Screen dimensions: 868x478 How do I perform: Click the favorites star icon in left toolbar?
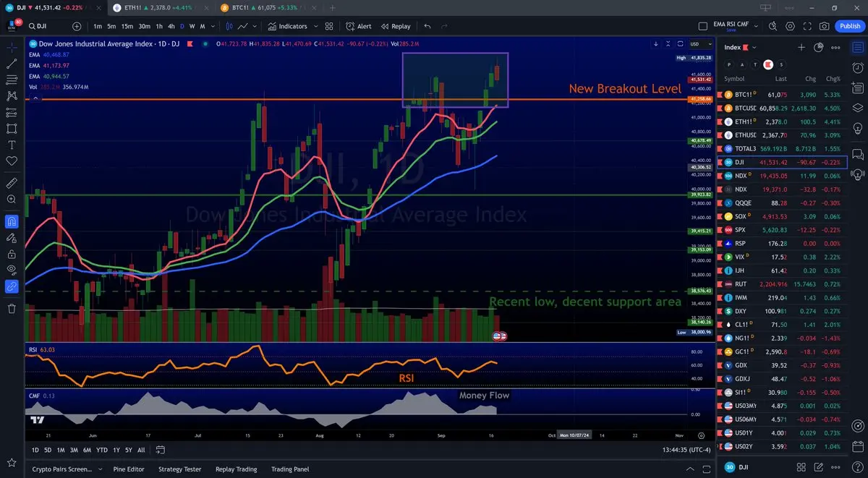click(12, 462)
